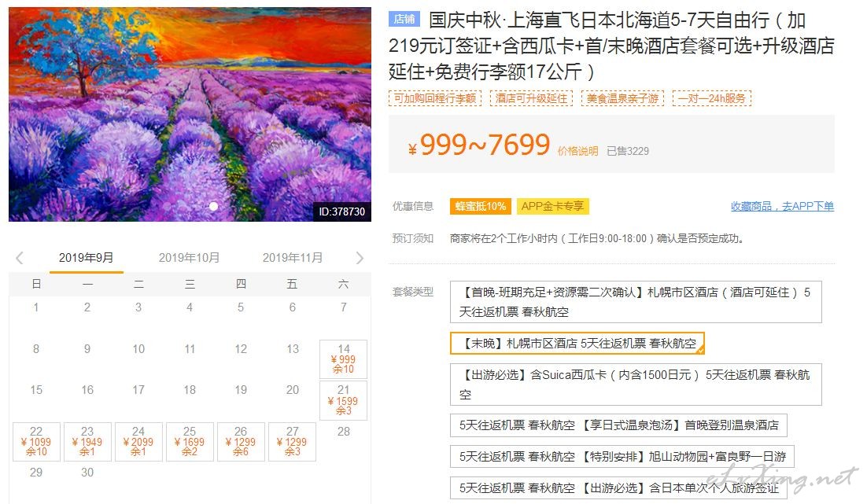
Task: Click the 已售3229 sold count
Action: coord(628,151)
